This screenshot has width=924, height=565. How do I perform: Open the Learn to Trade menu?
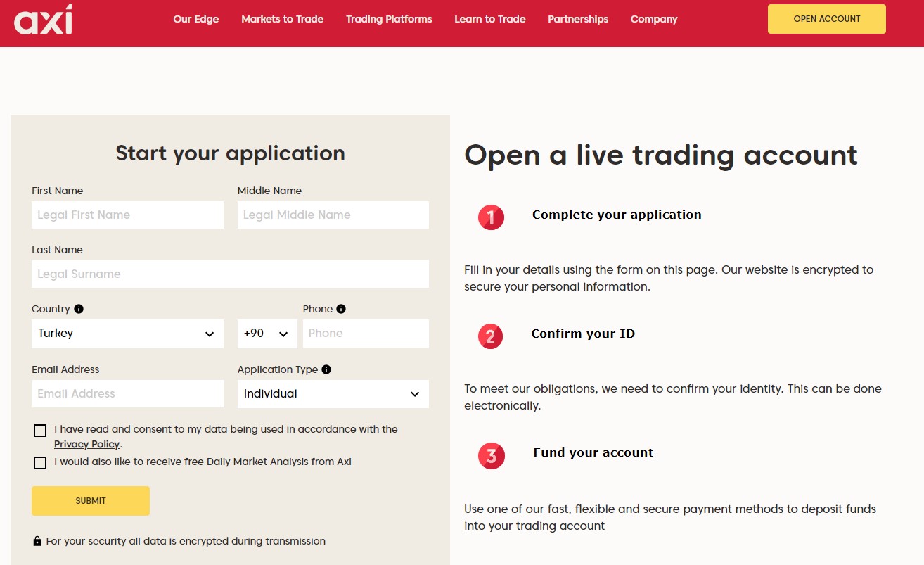pos(490,19)
